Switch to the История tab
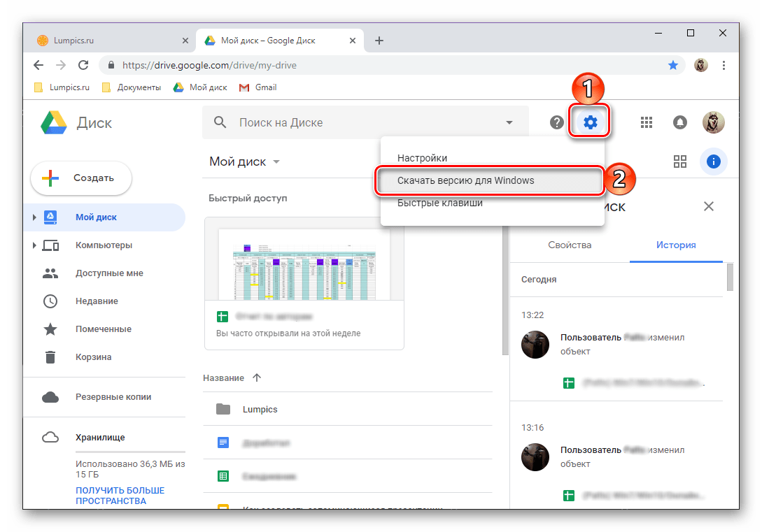This screenshot has height=532, width=762. point(676,245)
